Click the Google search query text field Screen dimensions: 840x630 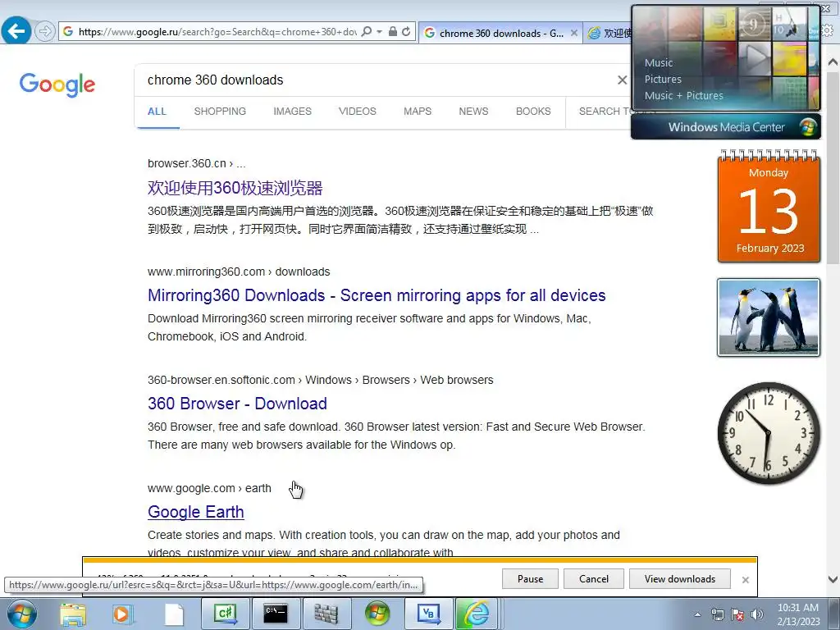coord(375,80)
